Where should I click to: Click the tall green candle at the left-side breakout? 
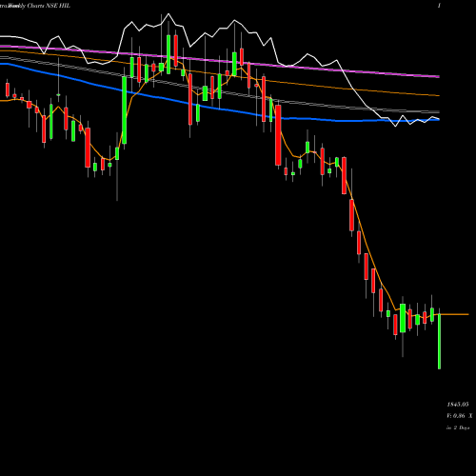click(125, 110)
